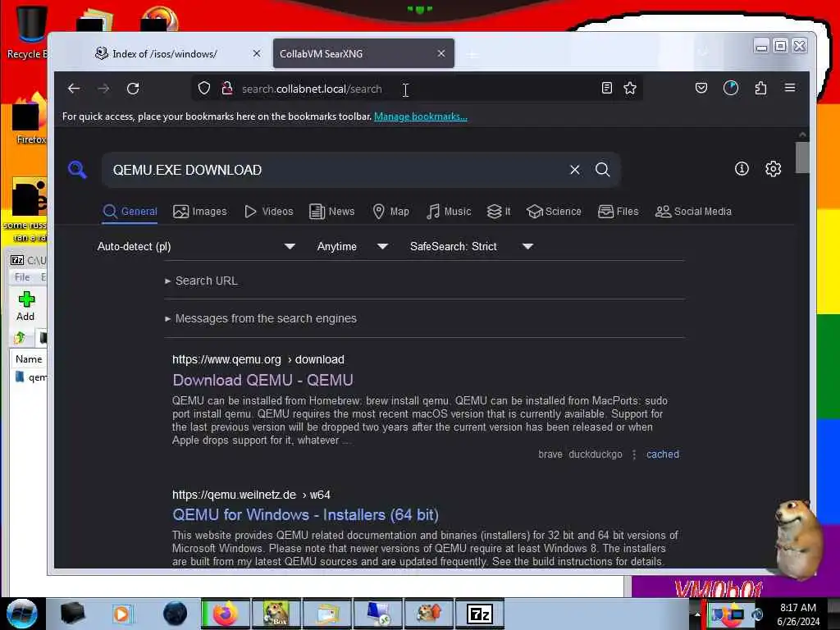The image size is (840, 630).
Task: Switch to the Music category
Action: click(449, 212)
